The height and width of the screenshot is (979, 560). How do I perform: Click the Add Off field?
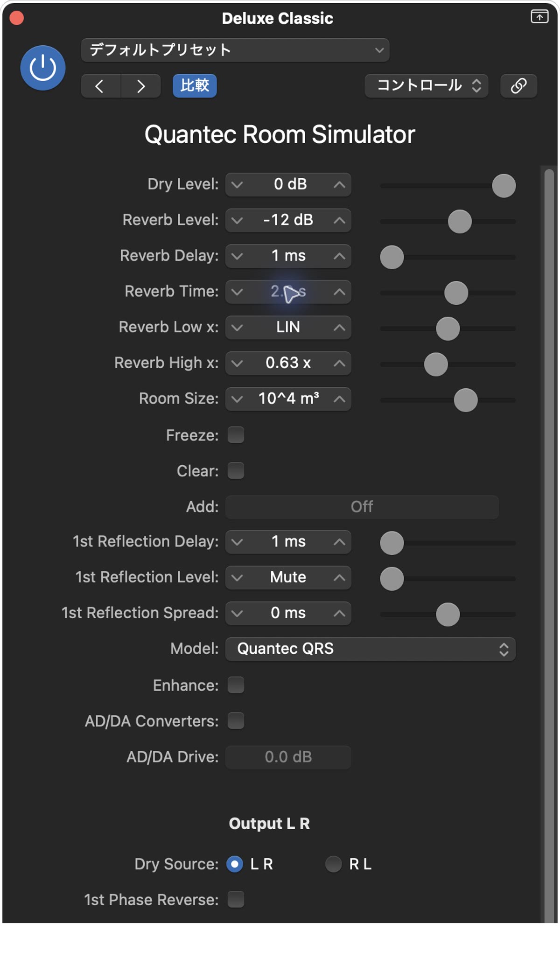362,507
